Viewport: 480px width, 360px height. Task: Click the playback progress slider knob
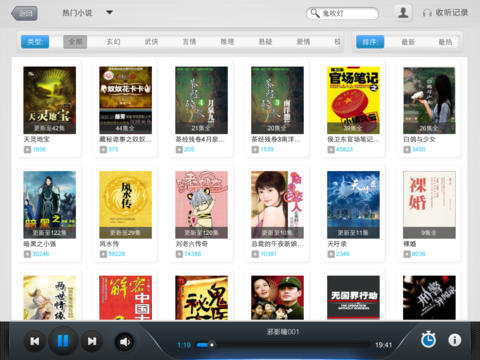pos(212,345)
